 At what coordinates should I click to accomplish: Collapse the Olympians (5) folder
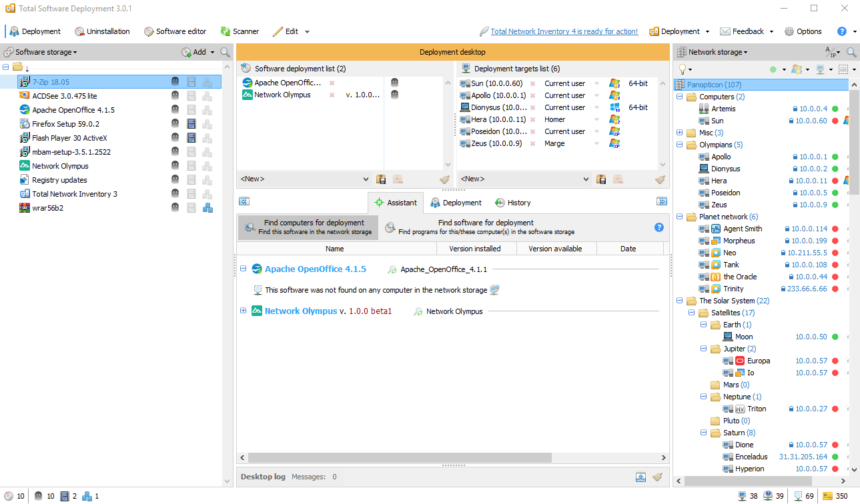(680, 145)
